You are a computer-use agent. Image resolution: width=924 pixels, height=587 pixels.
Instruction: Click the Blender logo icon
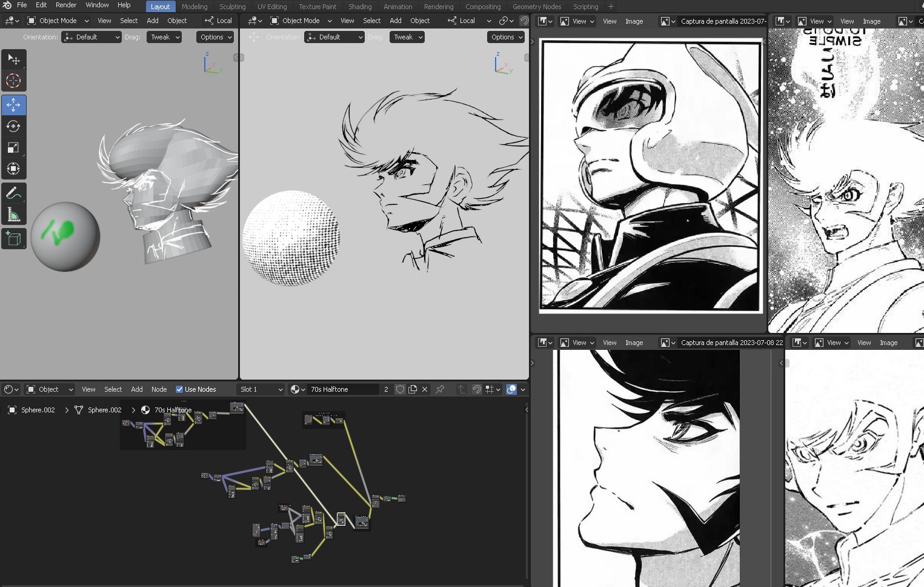click(7, 5)
